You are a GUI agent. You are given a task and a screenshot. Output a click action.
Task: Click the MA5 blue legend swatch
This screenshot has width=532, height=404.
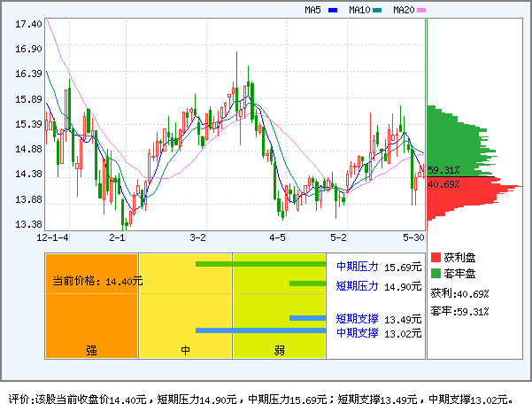[x=333, y=10]
